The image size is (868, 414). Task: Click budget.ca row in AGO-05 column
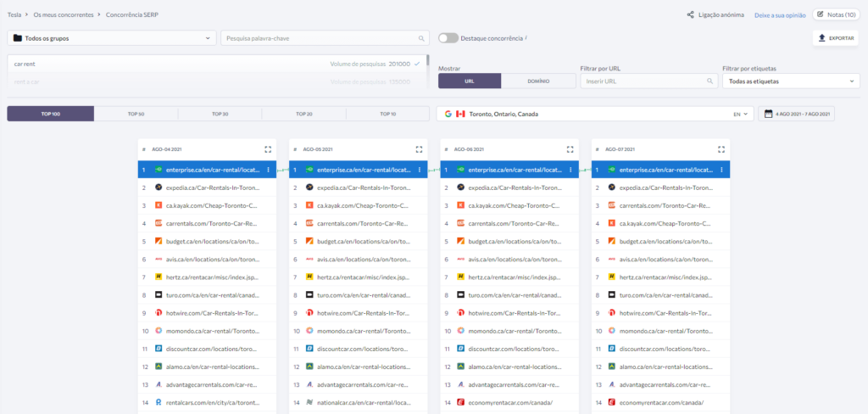pyautogui.click(x=359, y=241)
